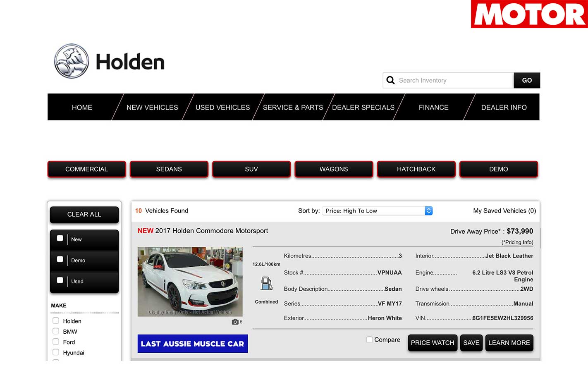Open DEALER SPECIALS menu item
The height and width of the screenshot is (392, 588).
(x=363, y=108)
